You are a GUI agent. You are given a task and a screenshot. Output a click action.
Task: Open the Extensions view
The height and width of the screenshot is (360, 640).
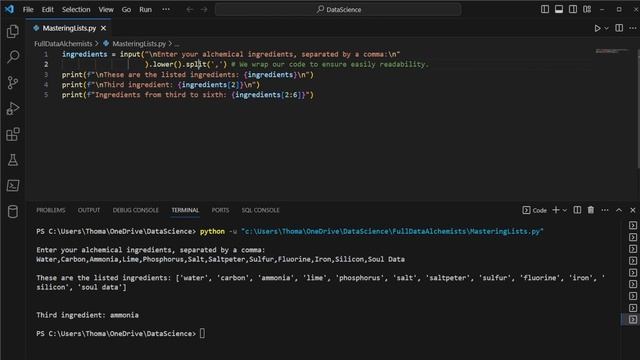click(13, 134)
